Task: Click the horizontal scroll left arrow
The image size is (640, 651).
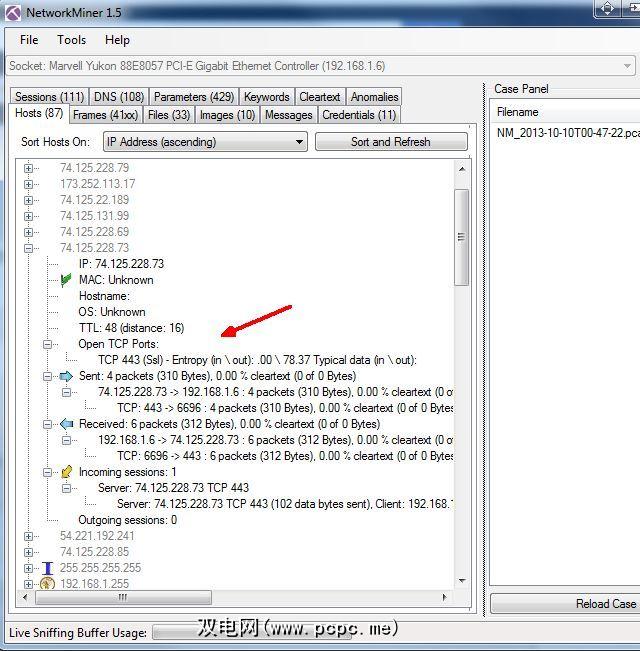Action: [25, 597]
